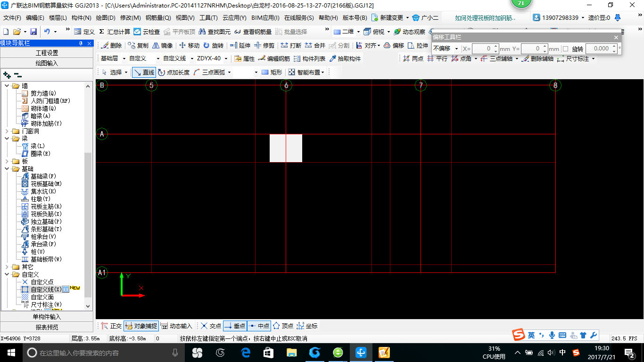Viewport: 644px width, 362px height.
Task: Run 云检查 cloud check
Action: coord(147,32)
